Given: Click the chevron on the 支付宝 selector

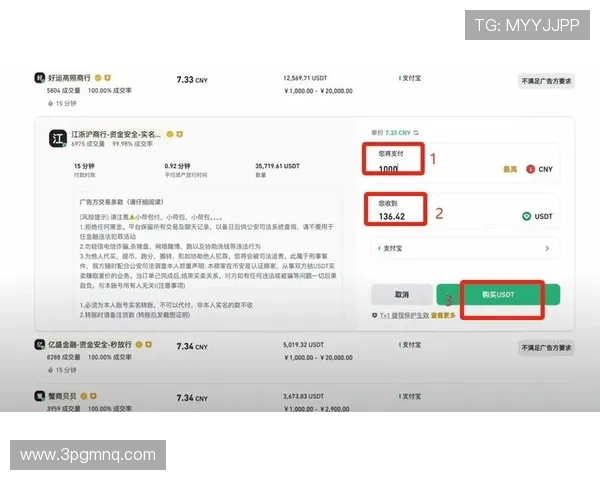Looking at the screenshot, I should click(547, 248).
